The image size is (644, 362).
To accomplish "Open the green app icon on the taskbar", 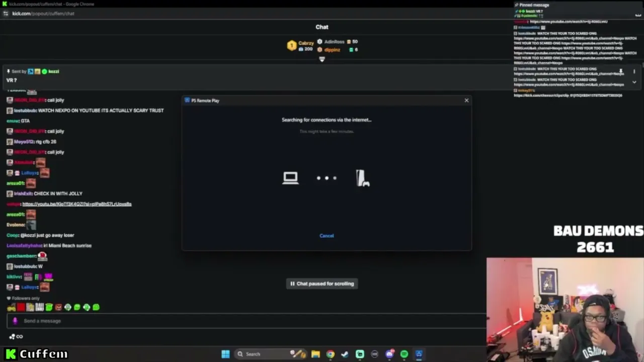I will (360, 354).
